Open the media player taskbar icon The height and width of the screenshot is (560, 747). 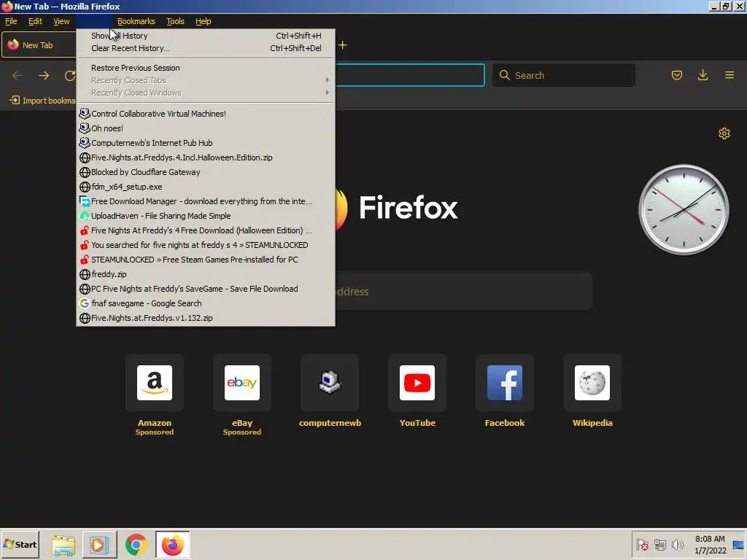[99, 545]
